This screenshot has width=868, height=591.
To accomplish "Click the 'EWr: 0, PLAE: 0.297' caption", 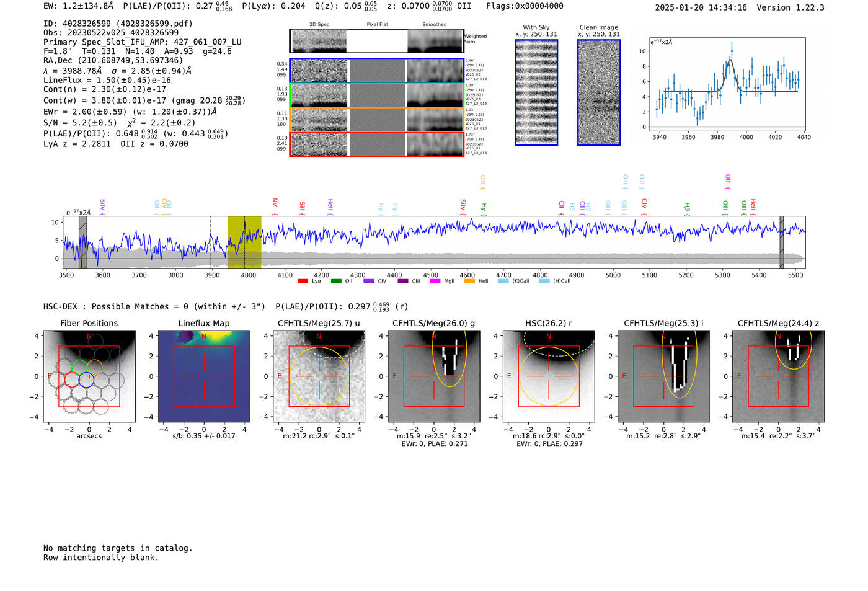I will point(549,444).
